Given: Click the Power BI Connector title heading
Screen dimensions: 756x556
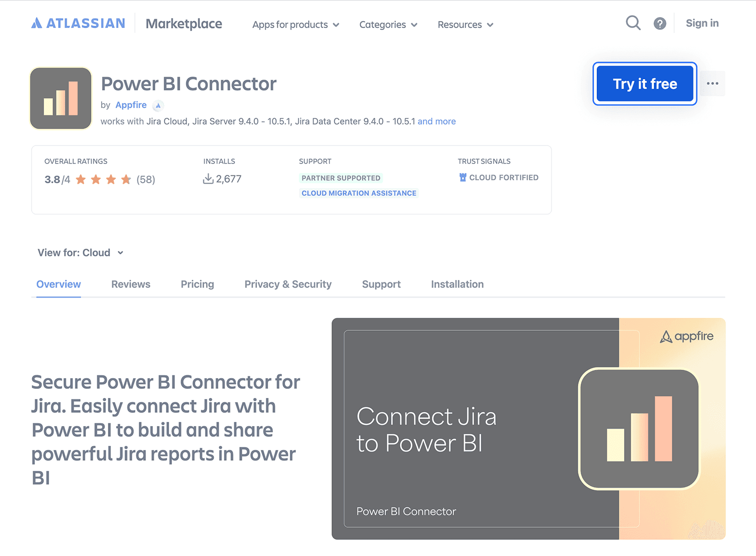Looking at the screenshot, I should [189, 84].
